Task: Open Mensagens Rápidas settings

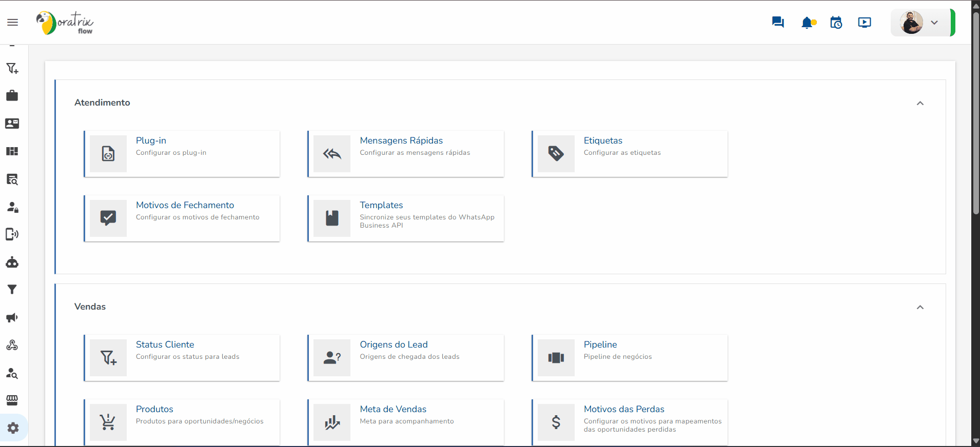Action: (406, 154)
